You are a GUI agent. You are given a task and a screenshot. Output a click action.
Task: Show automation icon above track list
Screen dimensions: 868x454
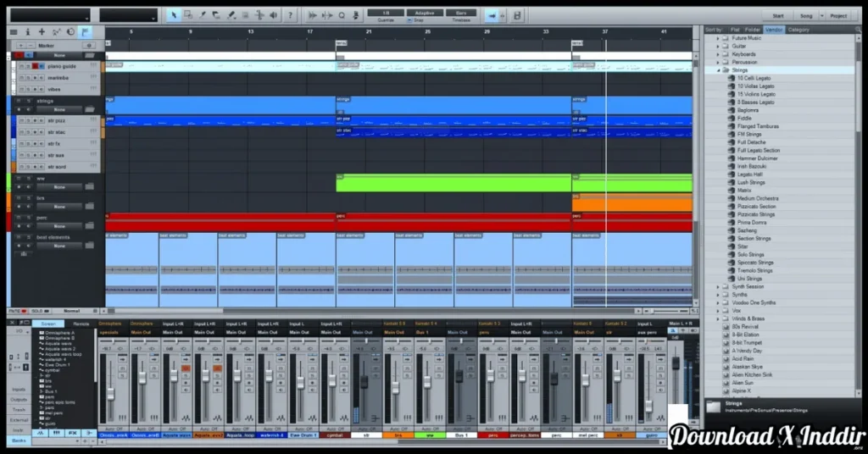(56, 32)
